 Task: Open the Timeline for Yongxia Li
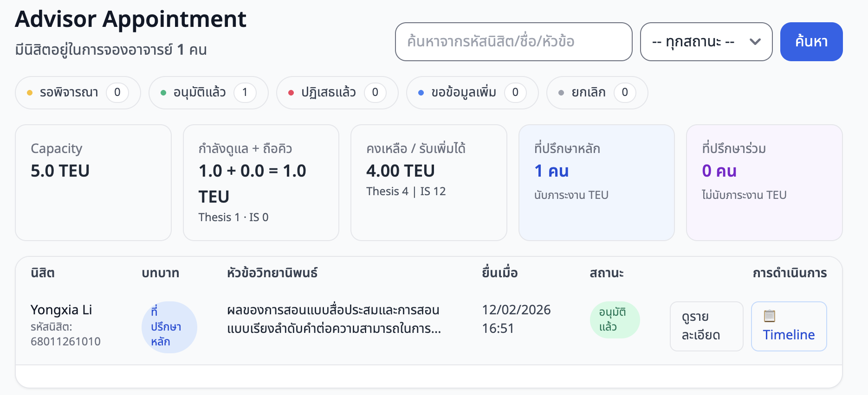tap(789, 326)
